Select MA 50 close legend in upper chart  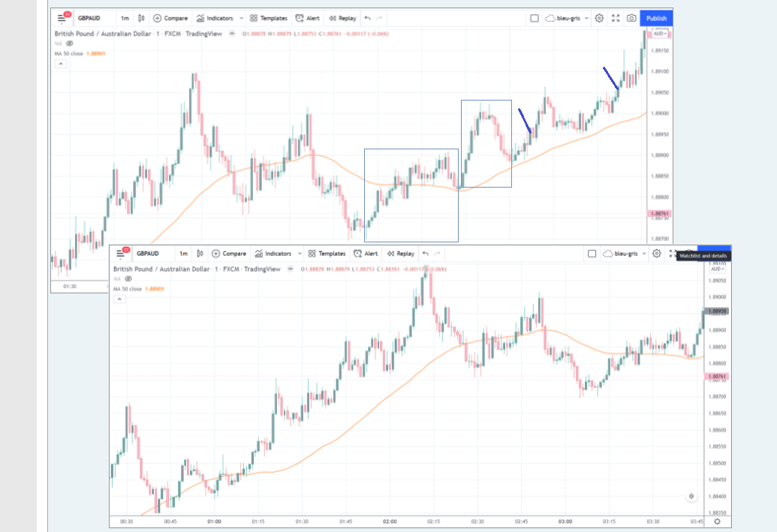[x=80, y=53]
